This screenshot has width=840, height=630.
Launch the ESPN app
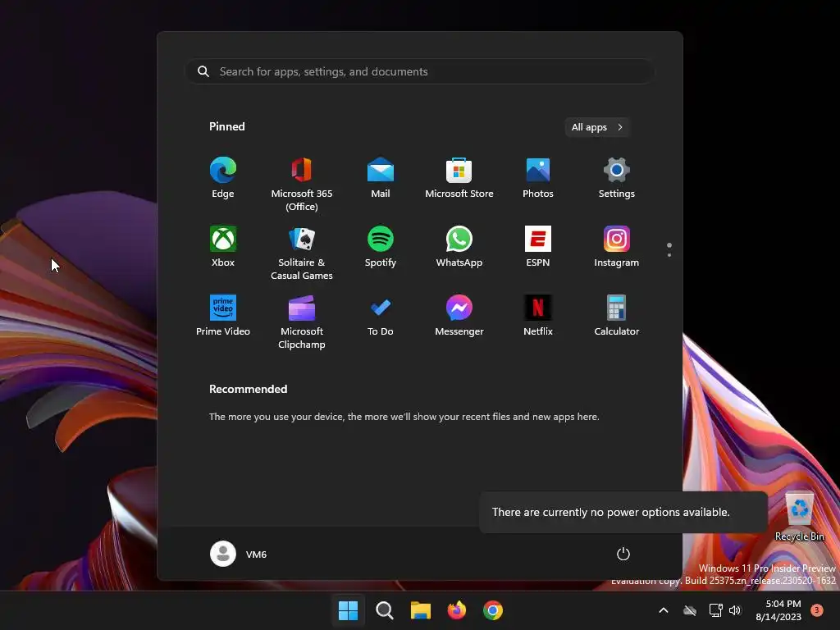click(x=538, y=247)
